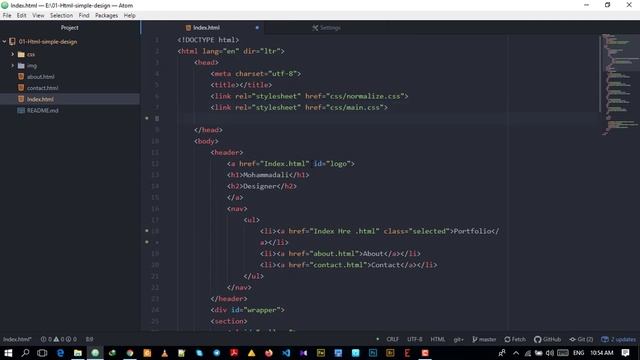The width and height of the screenshot is (640, 360).
Task: Open Visual Studio Code from the taskbar
Action: click(x=286, y=353)
